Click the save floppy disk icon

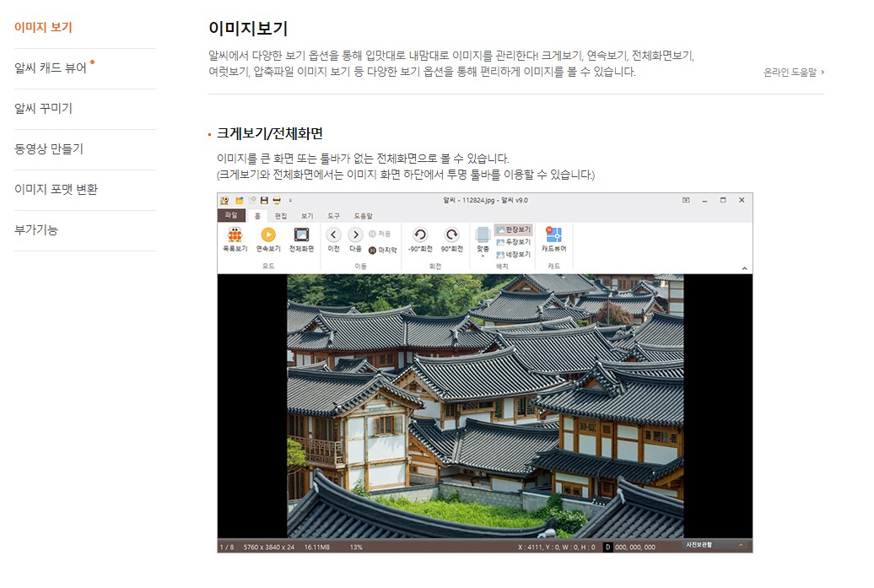point(264,200)
